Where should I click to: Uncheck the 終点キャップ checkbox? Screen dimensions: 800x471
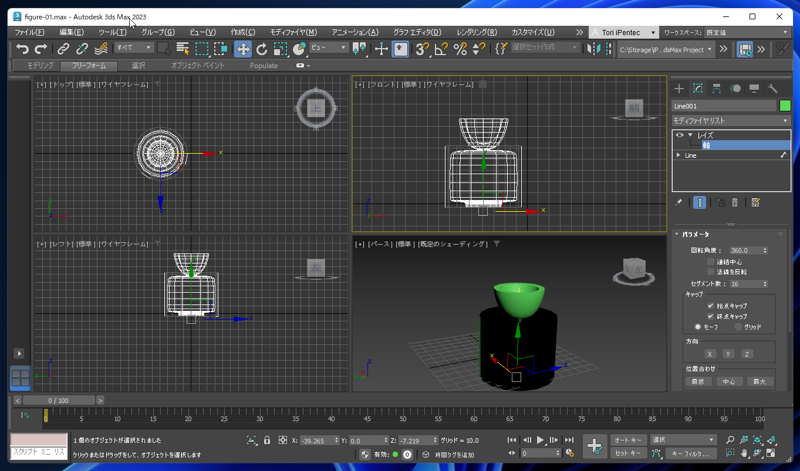pyautogui.click(x=710, y=316)
